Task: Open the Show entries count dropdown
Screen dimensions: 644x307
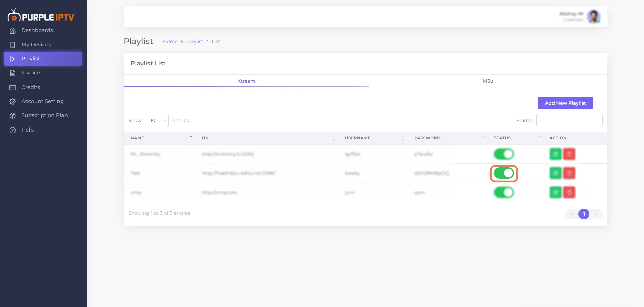Action: pyautogui.click(x=157, y=120)
